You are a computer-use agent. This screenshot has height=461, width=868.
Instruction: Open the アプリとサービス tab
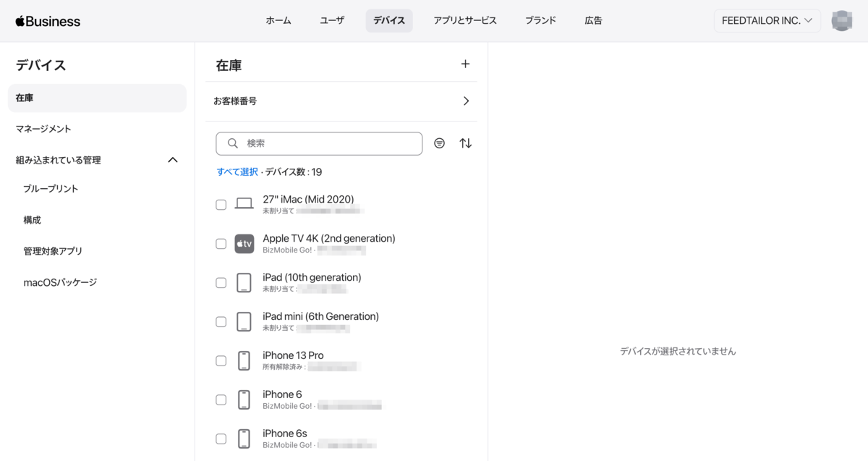point(465,21)
